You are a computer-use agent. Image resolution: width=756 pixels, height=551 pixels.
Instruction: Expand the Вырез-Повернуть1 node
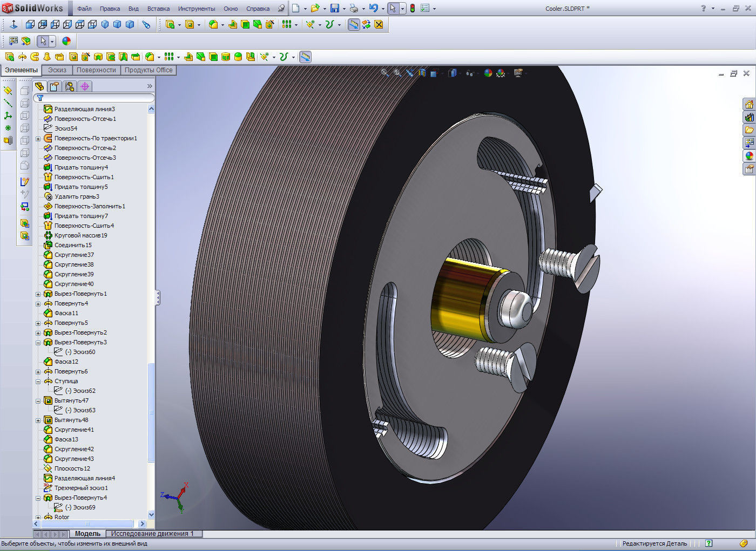[38, 294]
